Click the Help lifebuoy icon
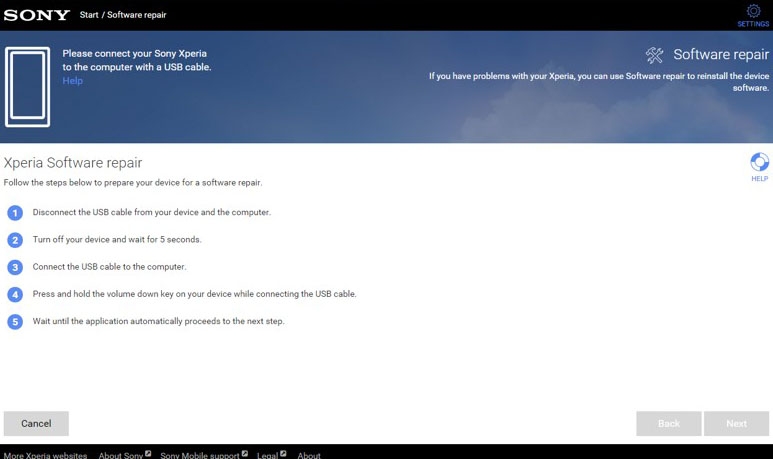Viewport: 773px width, 459px height. pos(759,162)
